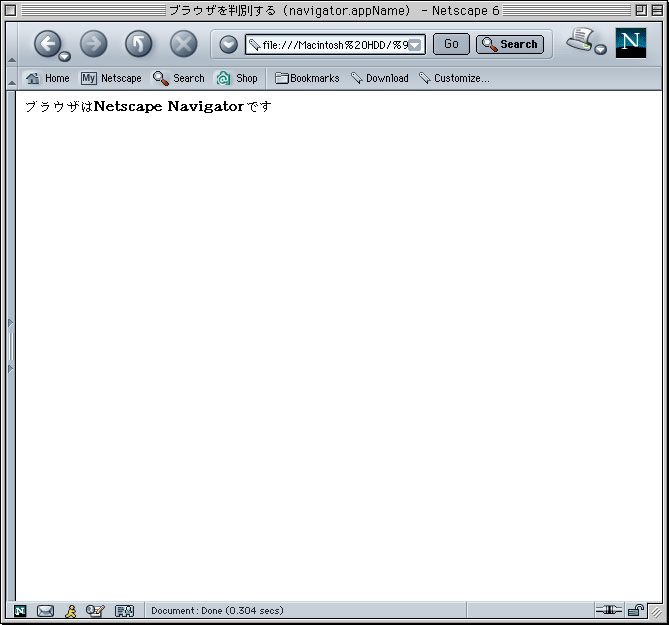669x625 pixels.
Task: Click the window close box in title bar
Action: (x=11, y=10)
